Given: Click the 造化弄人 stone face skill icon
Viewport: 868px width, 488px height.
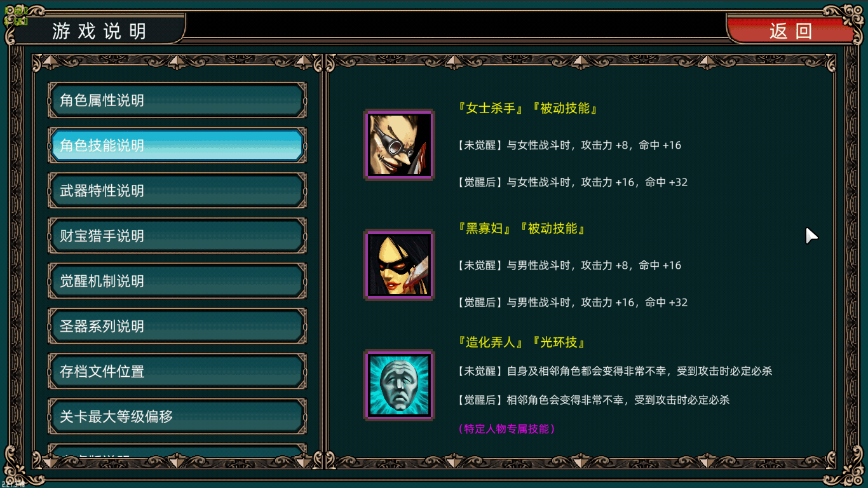Looking at the screenshot, I should 399,385.
